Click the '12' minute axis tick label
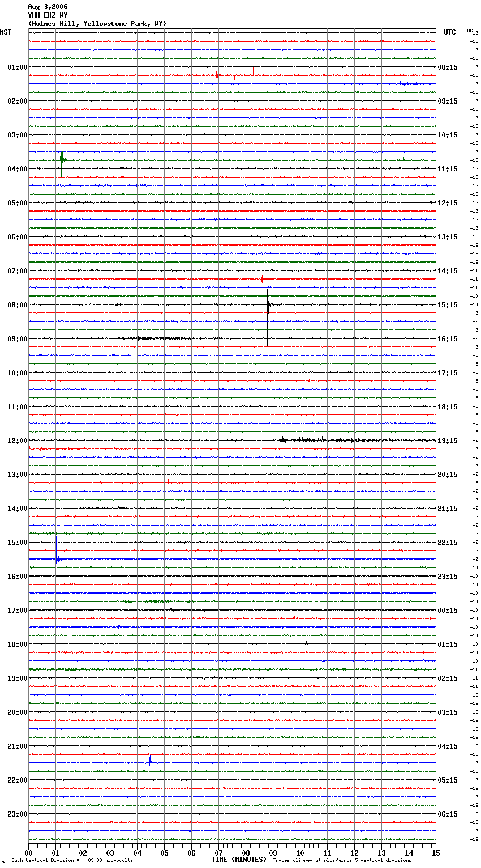Viewport: 481px width, 868px height. (x=354, y=853)
